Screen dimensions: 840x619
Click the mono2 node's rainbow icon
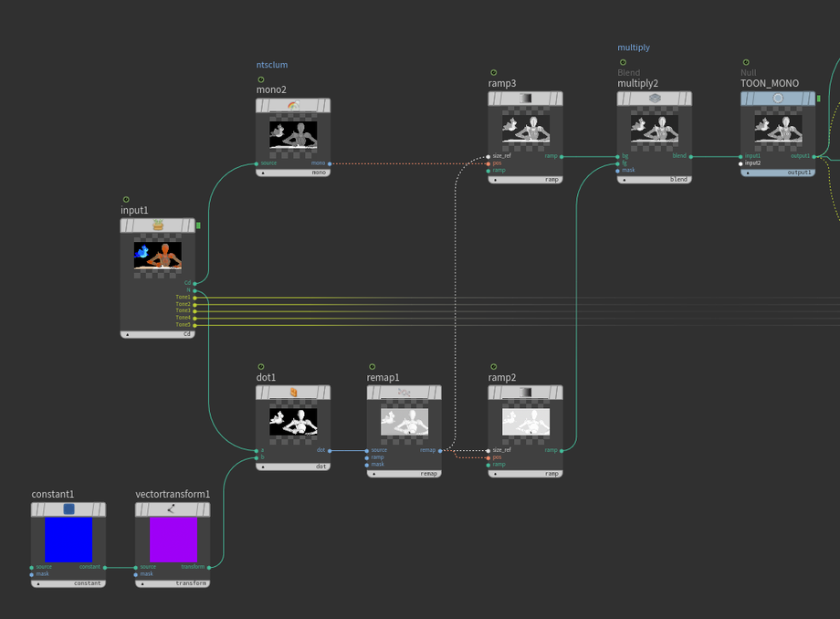[293, 106]
